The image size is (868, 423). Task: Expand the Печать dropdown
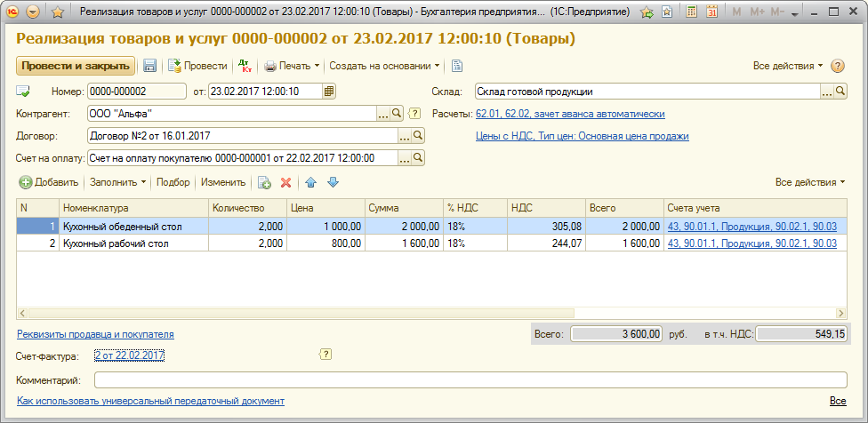pyautogui.click(x=293, y=66)
